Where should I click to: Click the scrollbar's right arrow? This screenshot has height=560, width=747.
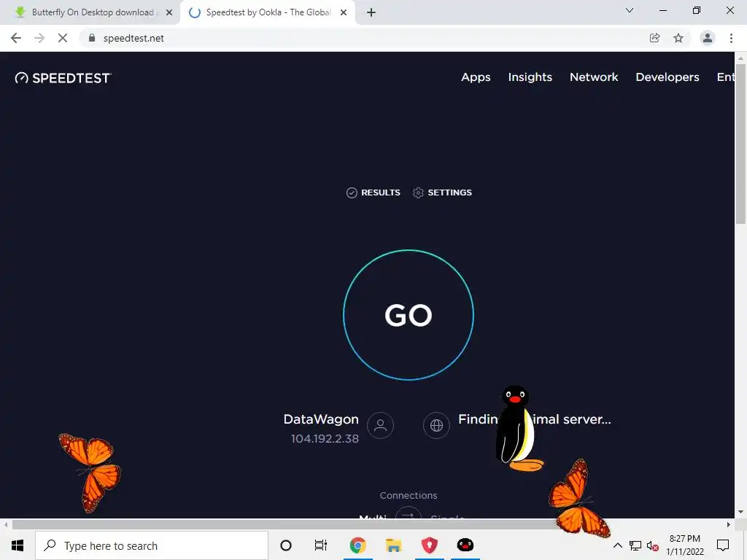(x=729, y=525)
